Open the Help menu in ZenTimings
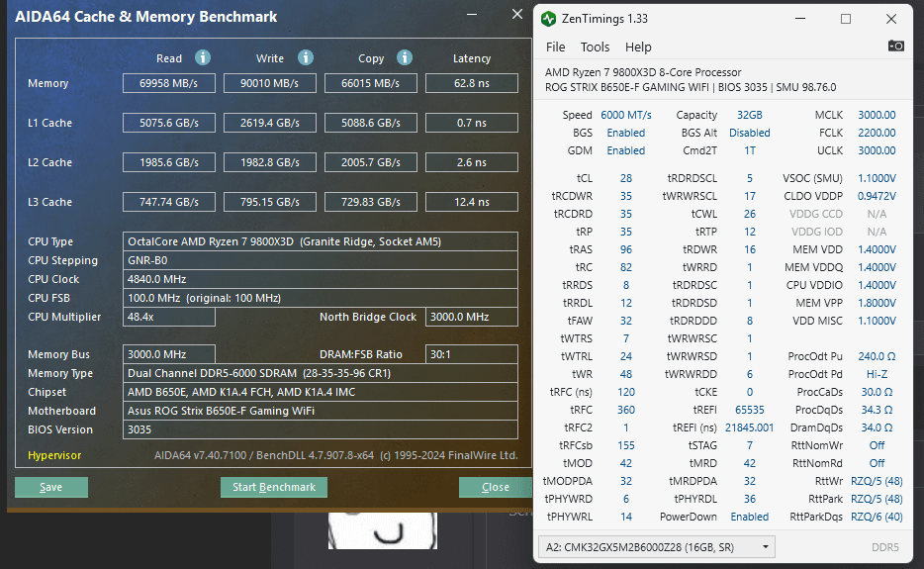 pos(638,47)
